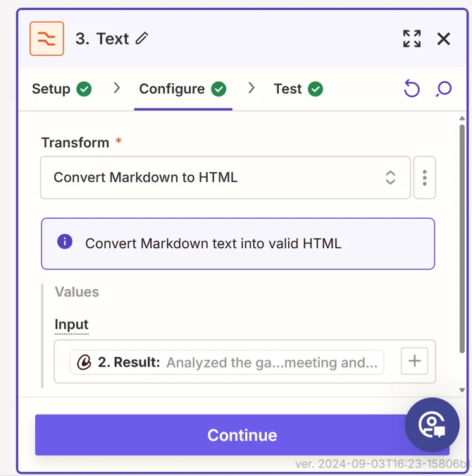Click the vertical scrollbar in the panel
This screenshot has height=476, width=472.
tap(462, 212)
